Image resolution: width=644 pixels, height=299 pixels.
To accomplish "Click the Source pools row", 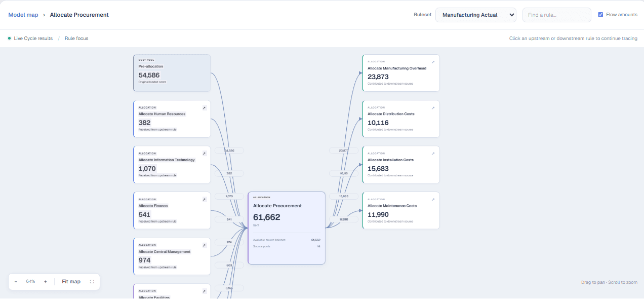I will 287,246.
